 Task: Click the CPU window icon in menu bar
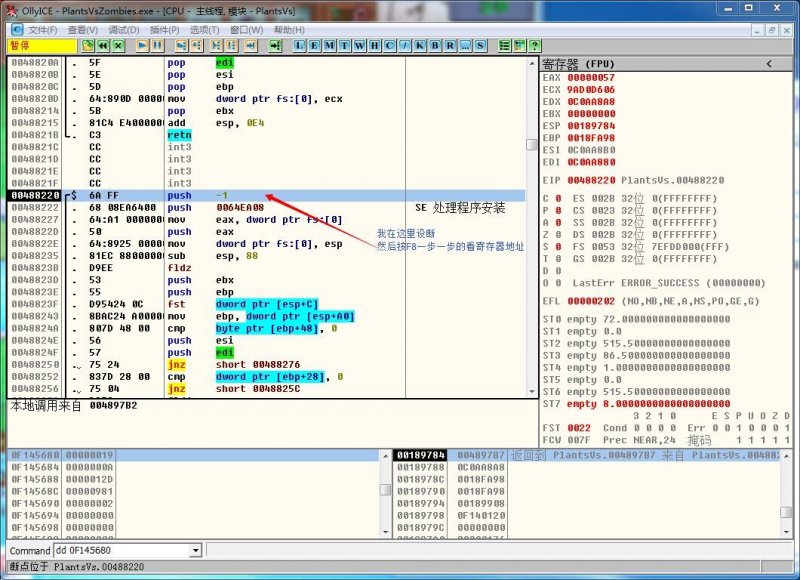click(x=17, y=30)
